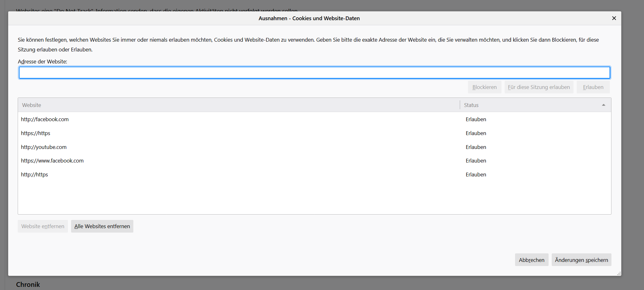The height and width of the screenshot is (290, 644).
Task: Save with Änderungen speichern button
Action: [581, 260]
